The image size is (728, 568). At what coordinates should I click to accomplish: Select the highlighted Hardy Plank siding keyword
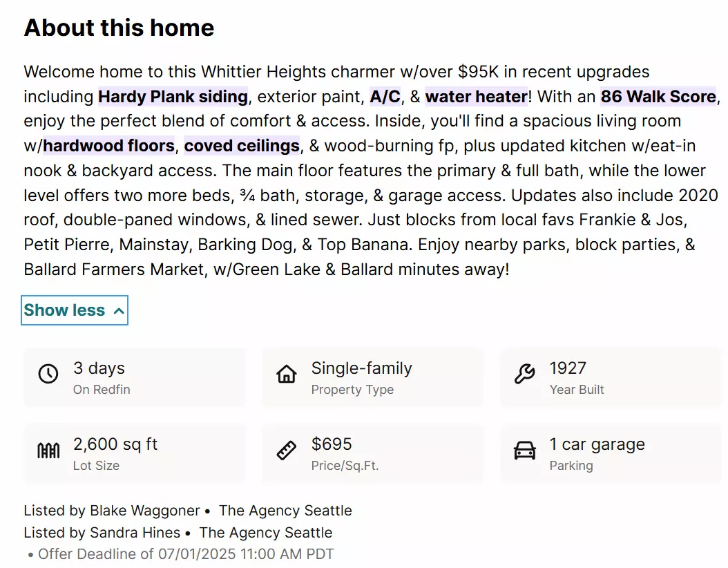[x=173, y=97]
